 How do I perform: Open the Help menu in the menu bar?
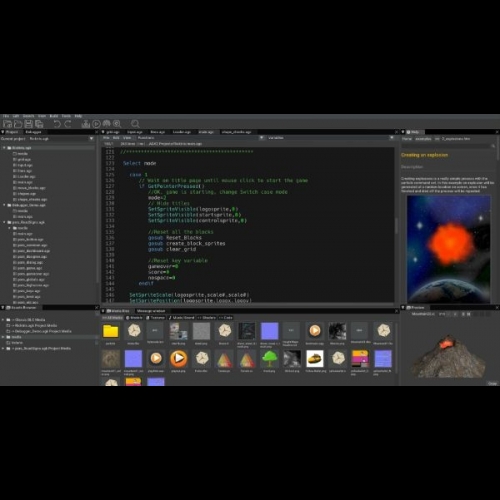pos(78,116)
